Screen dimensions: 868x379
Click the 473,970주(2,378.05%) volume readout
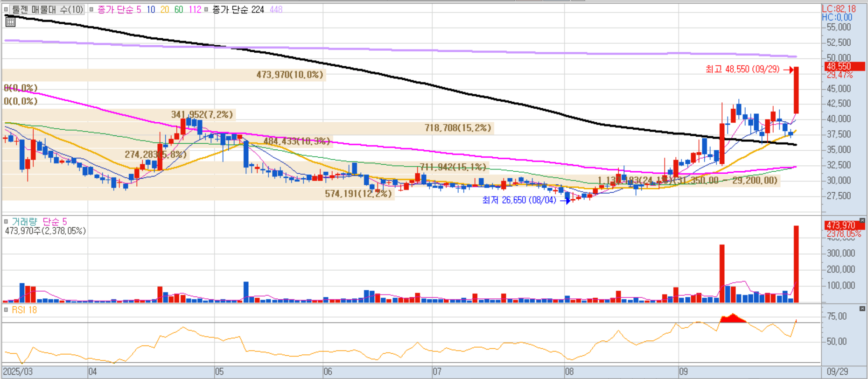[x=45, y=231]
